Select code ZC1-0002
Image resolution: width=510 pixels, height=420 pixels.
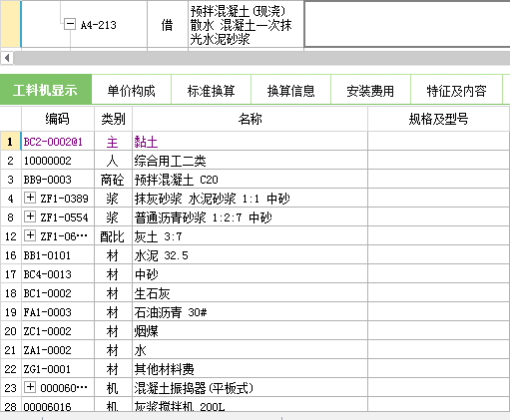[58, 331]
